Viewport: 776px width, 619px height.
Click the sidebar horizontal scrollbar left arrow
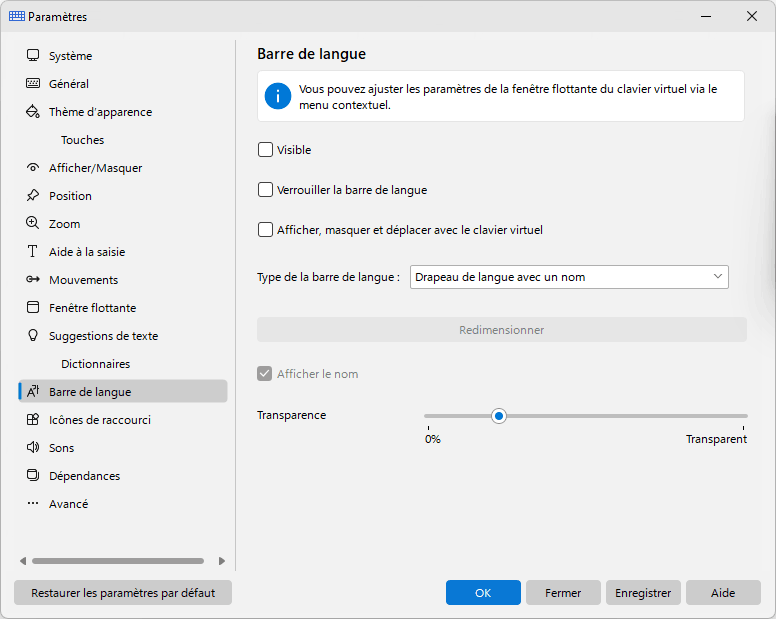tap(23, 561)
